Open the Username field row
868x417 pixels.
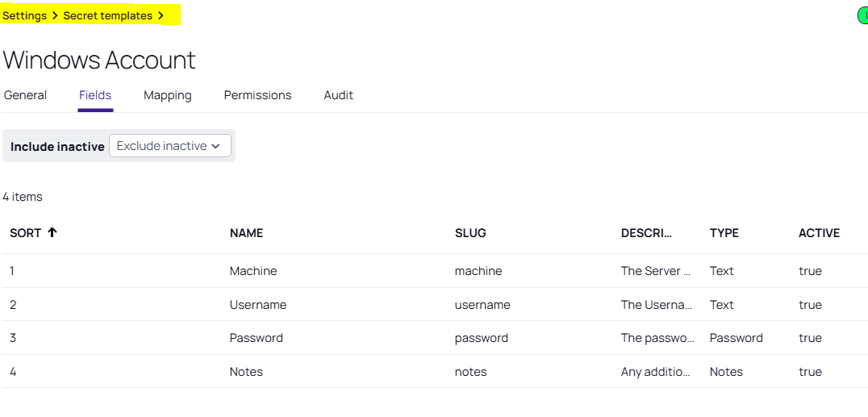coord(258,305)
